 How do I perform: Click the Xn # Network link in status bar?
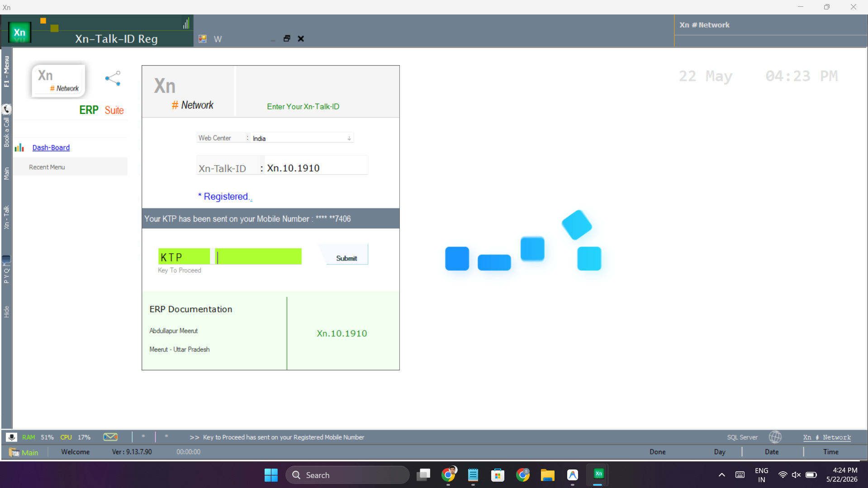[x=827, y=437]
